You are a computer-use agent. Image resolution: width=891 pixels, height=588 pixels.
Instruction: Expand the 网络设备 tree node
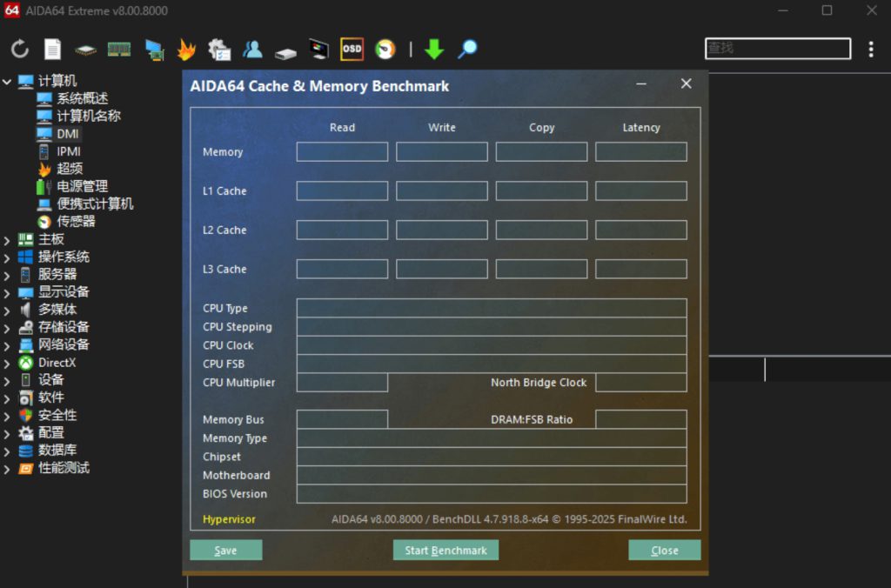pos(7,346)
